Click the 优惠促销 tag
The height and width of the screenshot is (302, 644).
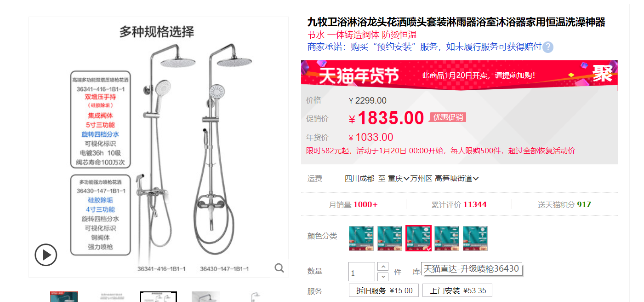(x=448, y=117)
